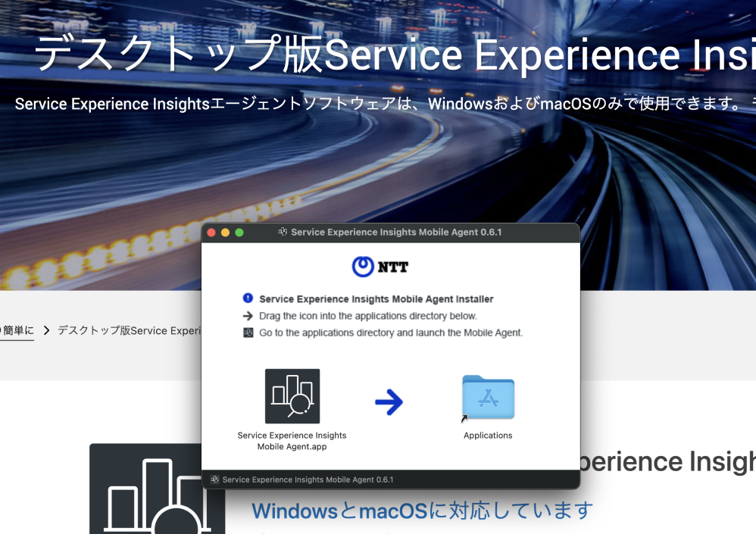Click the 'Applications' folder label
The image size is (756, 534).
(x=488, y=436)
